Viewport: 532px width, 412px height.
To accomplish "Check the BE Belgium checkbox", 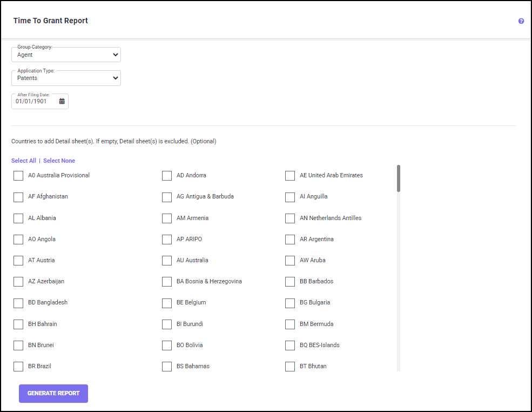I will click(167, 303).
